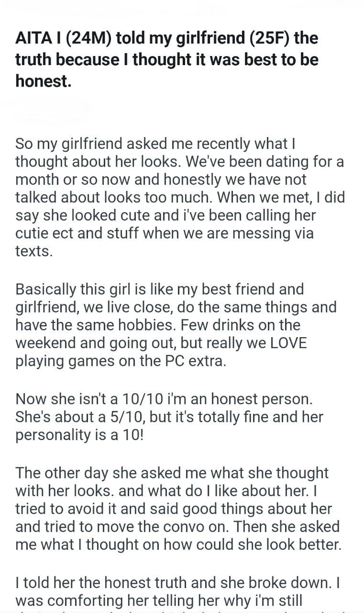
Task: Select the paragraph starting "Now she isn't a 10/10"
Action: tap(169, 416)
